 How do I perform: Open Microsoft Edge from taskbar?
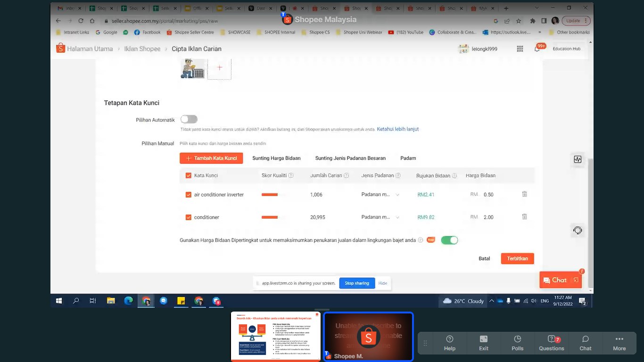128,301
